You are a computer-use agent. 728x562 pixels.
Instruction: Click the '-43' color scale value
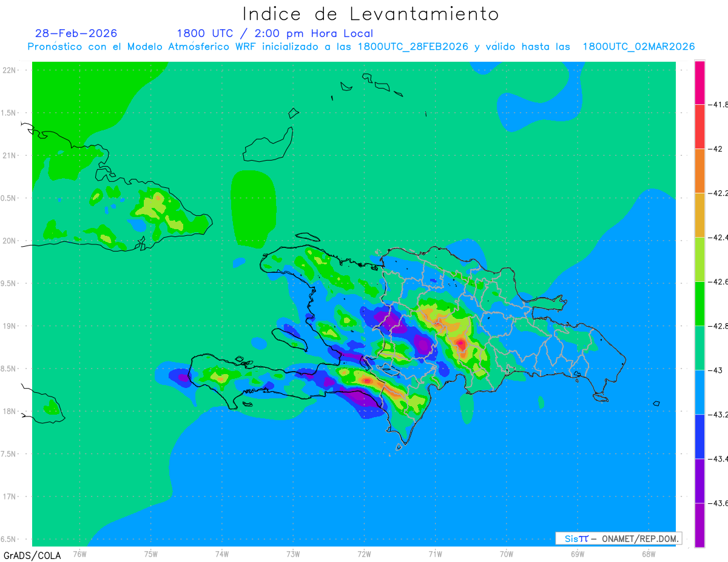click(x=716, y=370)
